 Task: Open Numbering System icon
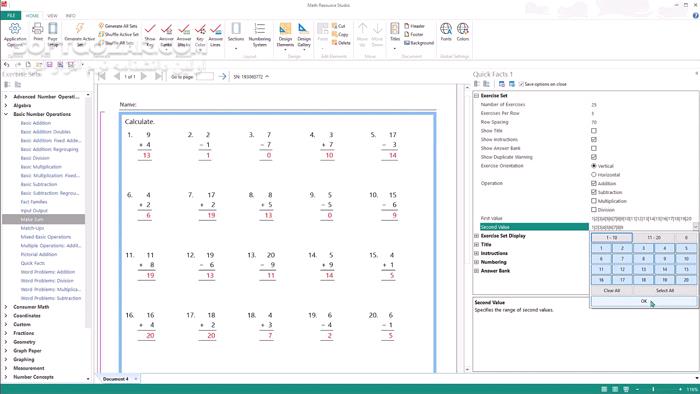[x=259, y=29]
